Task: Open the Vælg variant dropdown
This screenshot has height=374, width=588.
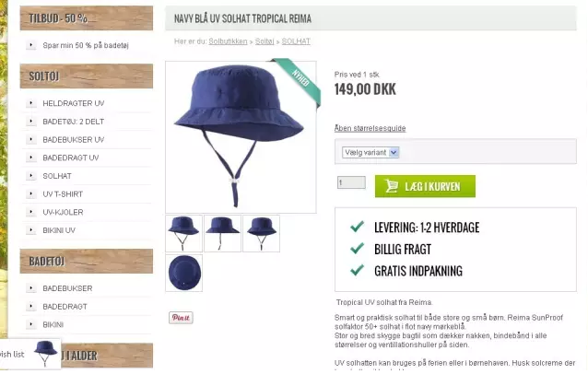Action: click(x=370, y=153)
